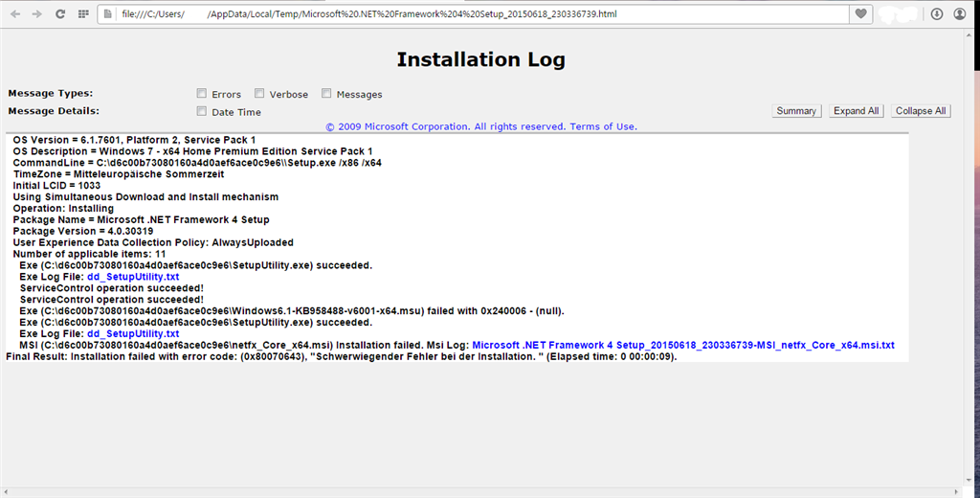This screenshot has height=498, width=980.
Task: Open the apps grid icon
Action: 83,13
